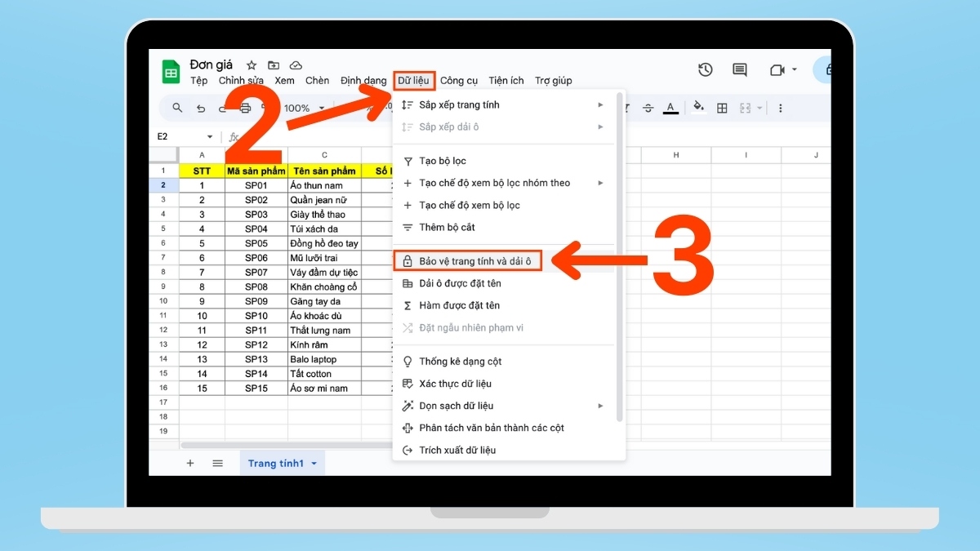Select cell Giày thể thao
980x551 pixels.
click(x=324, y=215)
